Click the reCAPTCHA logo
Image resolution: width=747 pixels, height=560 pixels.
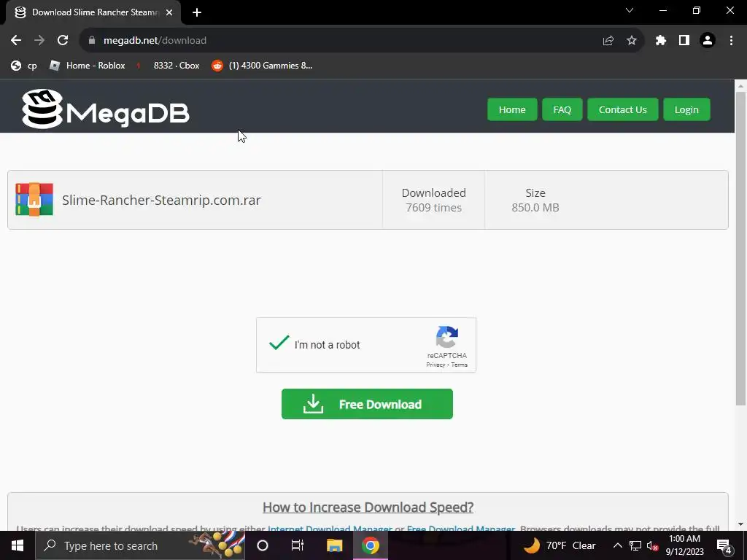click(x=447, y=337)
